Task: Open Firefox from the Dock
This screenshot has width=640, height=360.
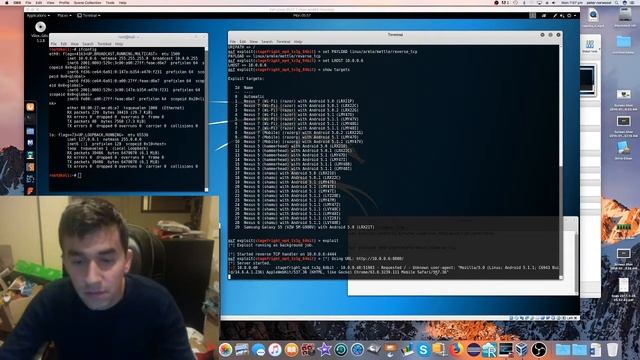Action: point(456,350)
